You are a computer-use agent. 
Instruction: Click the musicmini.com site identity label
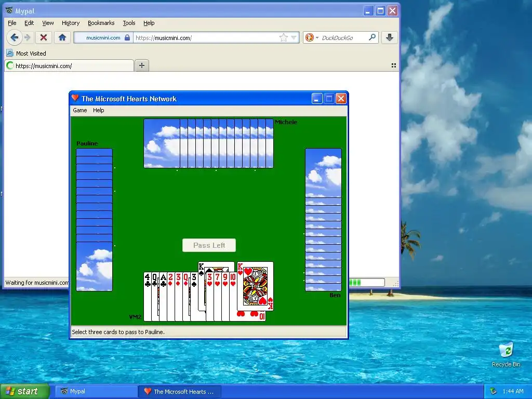pyautogui.click(x=103, y=37)
